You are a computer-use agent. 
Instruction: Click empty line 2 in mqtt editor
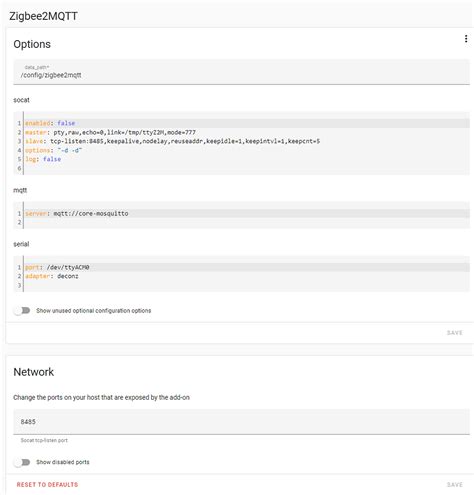[x=247, y=222]
